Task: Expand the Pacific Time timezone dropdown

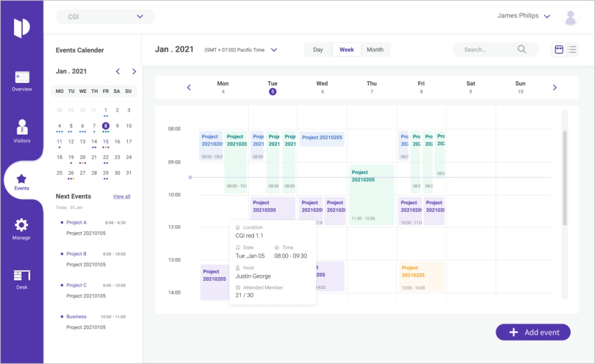Action: coord(274,50)
